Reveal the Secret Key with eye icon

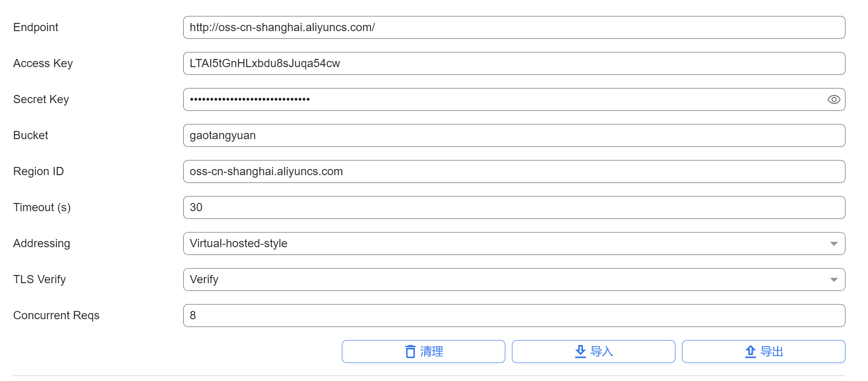pyautogui.click(x=834, y=99)
